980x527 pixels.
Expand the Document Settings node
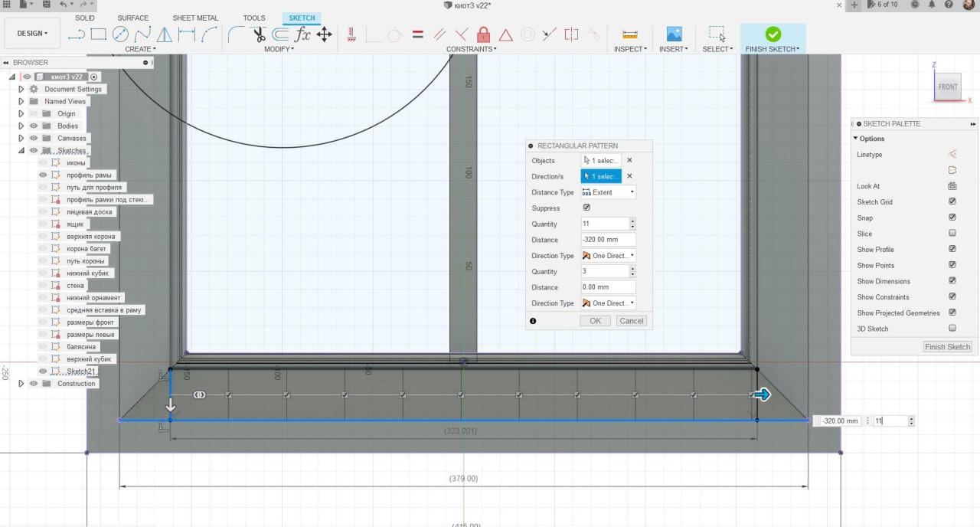point(21,89)
